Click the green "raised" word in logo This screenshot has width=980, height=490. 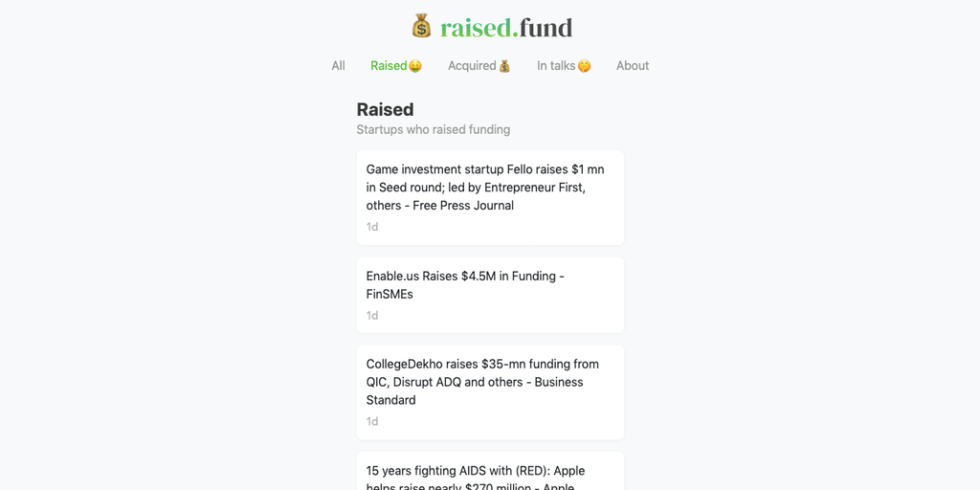tap(476, 28)
